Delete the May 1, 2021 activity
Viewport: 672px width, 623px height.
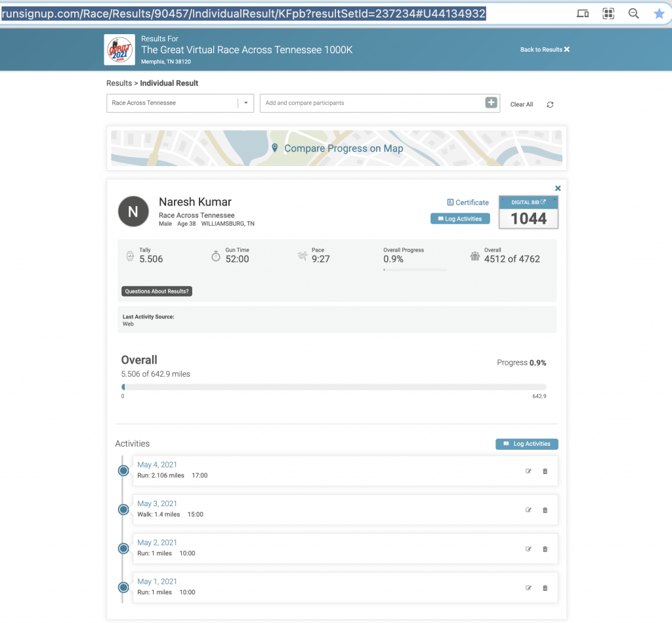tap(545, 588)
